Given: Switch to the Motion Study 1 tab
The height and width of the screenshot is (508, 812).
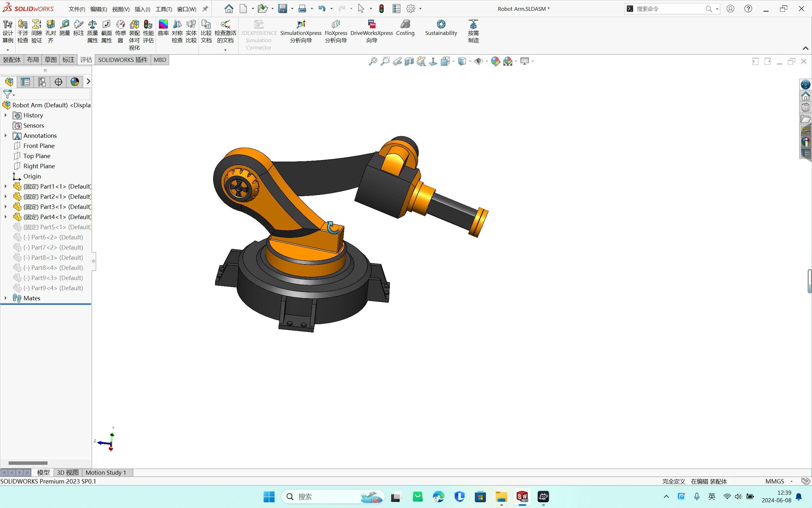Looking at the screenshot, I should click(106, 472).
